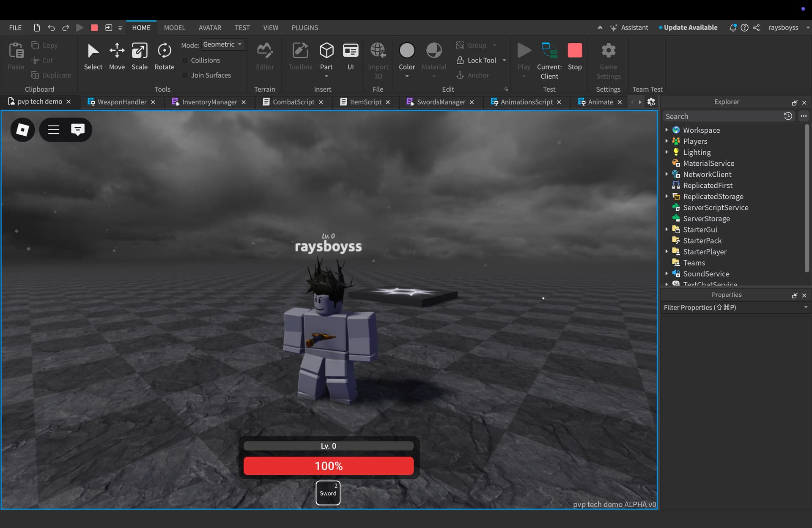This screenshot has height=528, width=812.
Task: Expand the Workspace tree node
Action: [x=667, y=130]
